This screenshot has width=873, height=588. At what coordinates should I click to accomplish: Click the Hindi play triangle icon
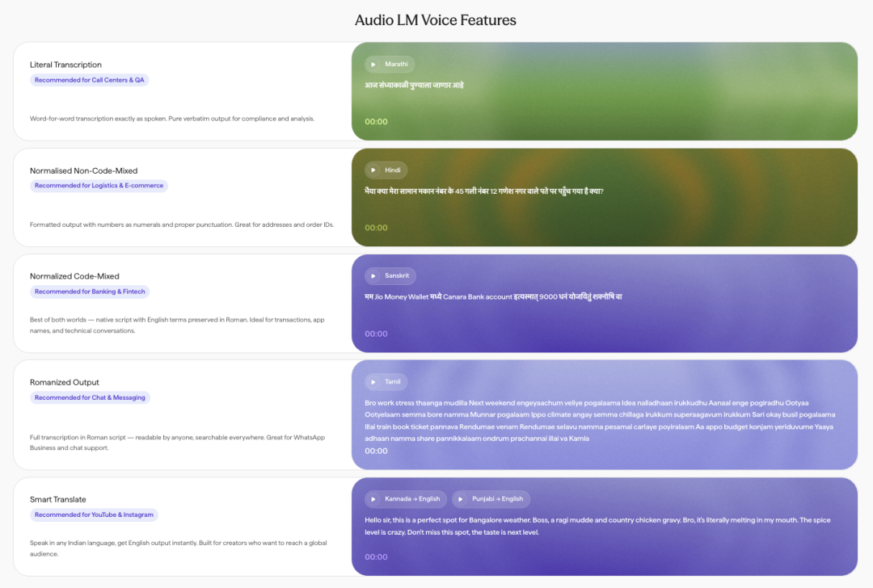[373, 170]
